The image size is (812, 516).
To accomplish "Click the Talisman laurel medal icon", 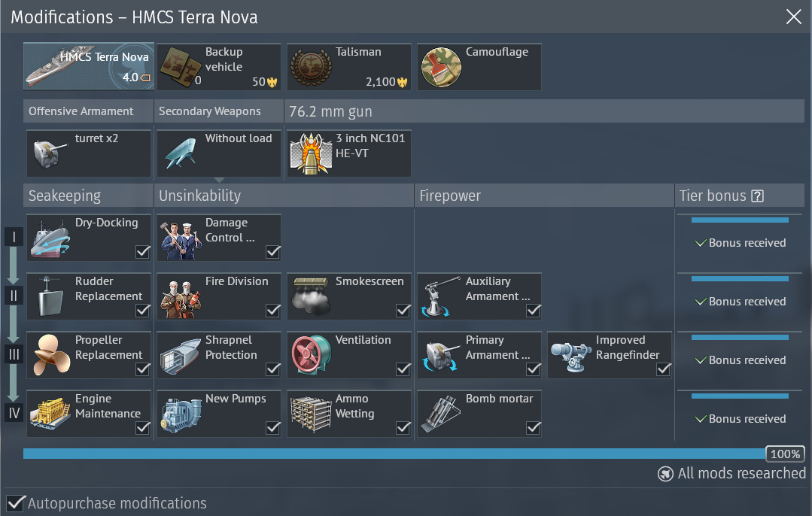I will point(311,68).
